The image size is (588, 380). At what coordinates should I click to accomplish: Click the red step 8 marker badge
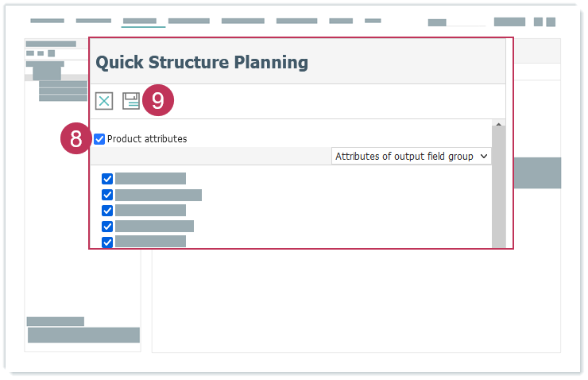(x=76, y=139)
